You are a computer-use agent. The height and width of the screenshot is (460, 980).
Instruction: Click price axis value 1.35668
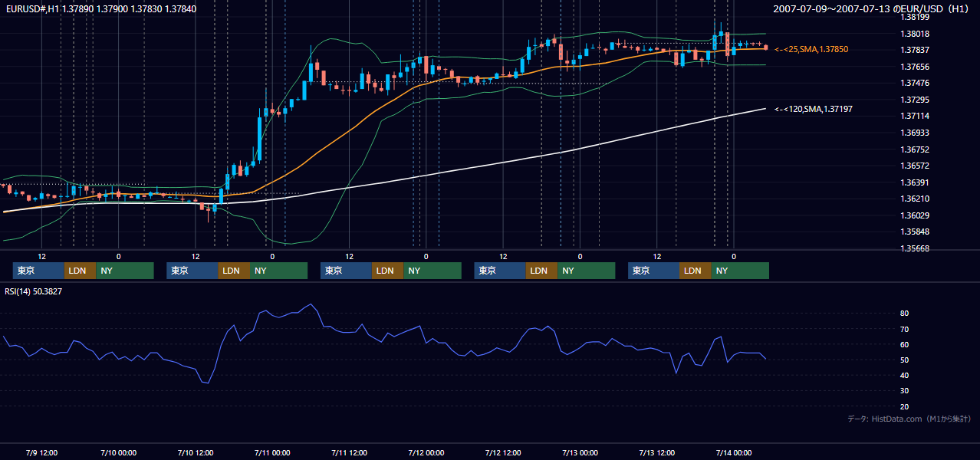[x=915, y=248]
